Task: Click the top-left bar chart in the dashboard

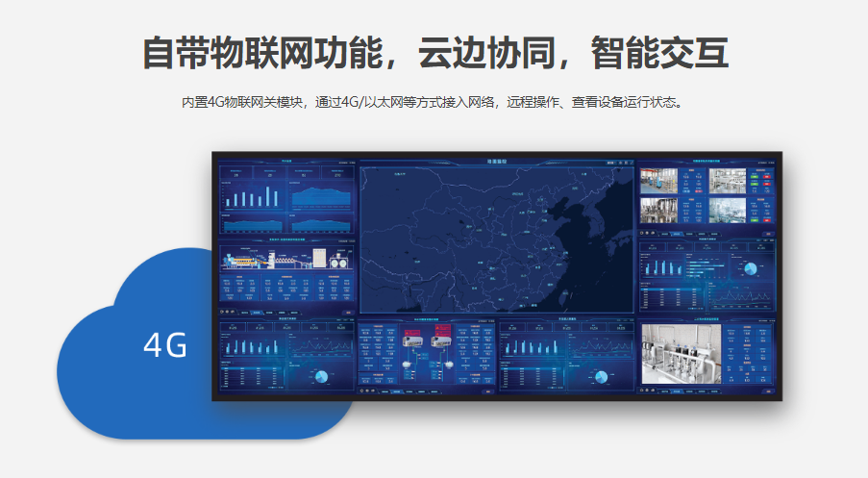Action: [x=252, y=196]
